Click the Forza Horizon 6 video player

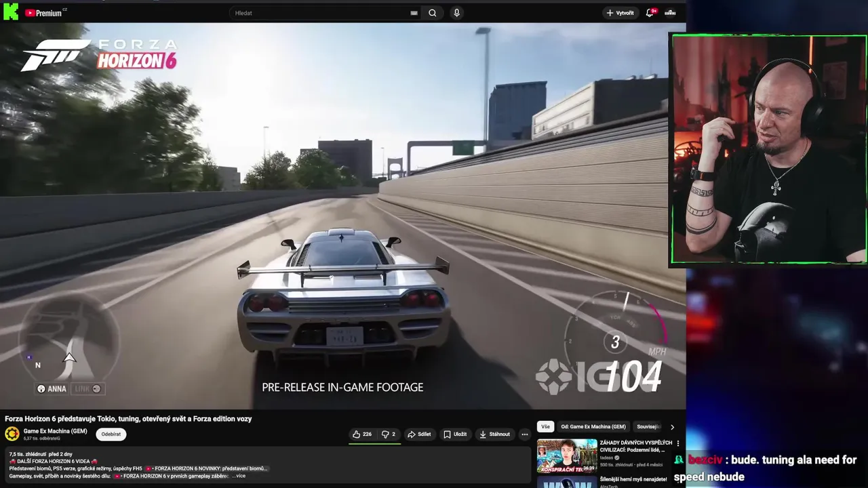tap(342, 216)
